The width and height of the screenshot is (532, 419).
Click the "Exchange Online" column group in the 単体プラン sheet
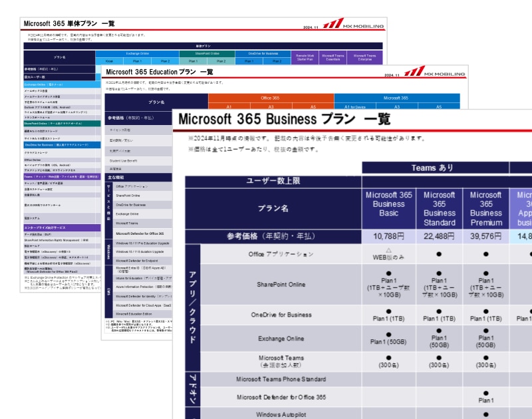pos(138,54)
